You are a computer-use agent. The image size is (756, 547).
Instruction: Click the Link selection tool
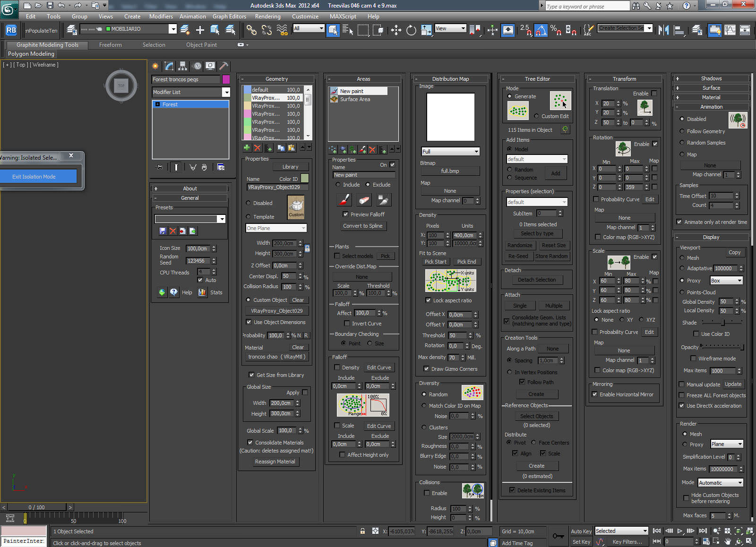point(251,30)
